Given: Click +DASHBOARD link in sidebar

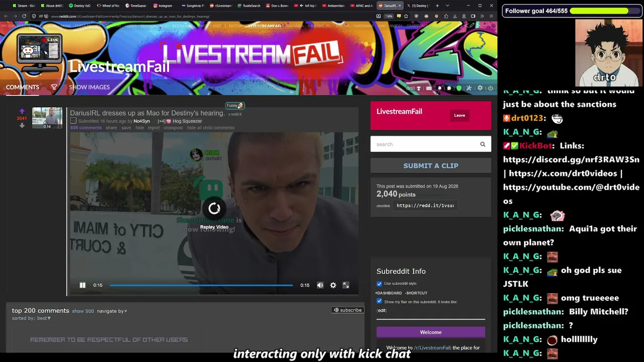Looking at the screenshot, I should (x=388, y=293).
